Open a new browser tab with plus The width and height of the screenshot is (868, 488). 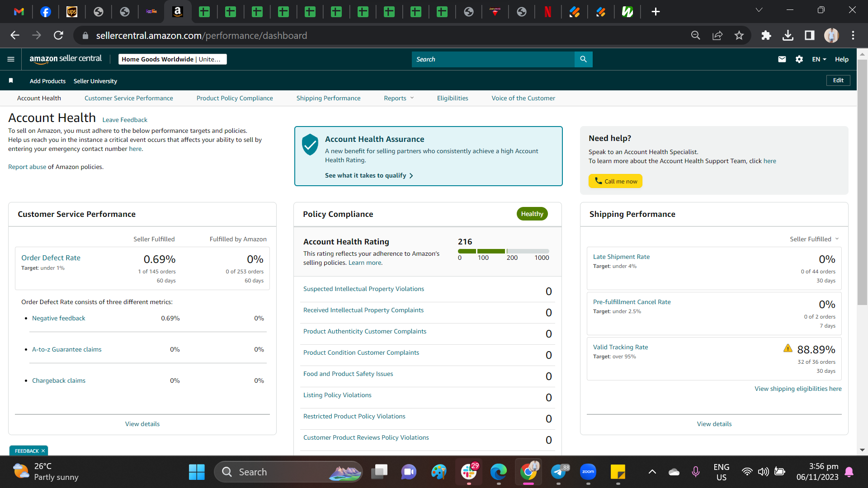[656, 12]
